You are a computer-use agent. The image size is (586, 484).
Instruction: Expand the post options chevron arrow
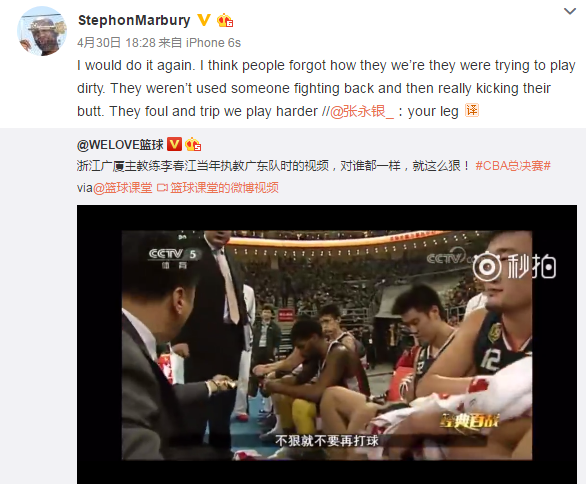pos(570,11)
